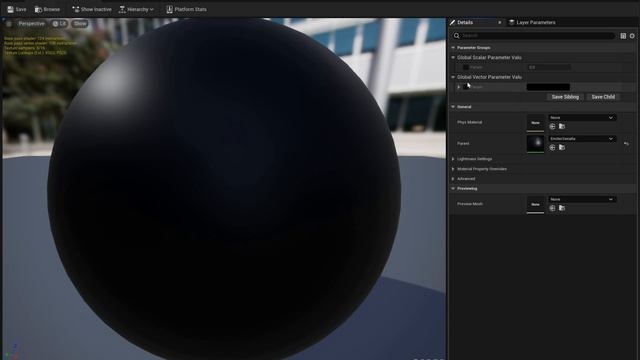Screen dimensions: 640x360
Task: Close the Details tab
Action: pos(500,22)
